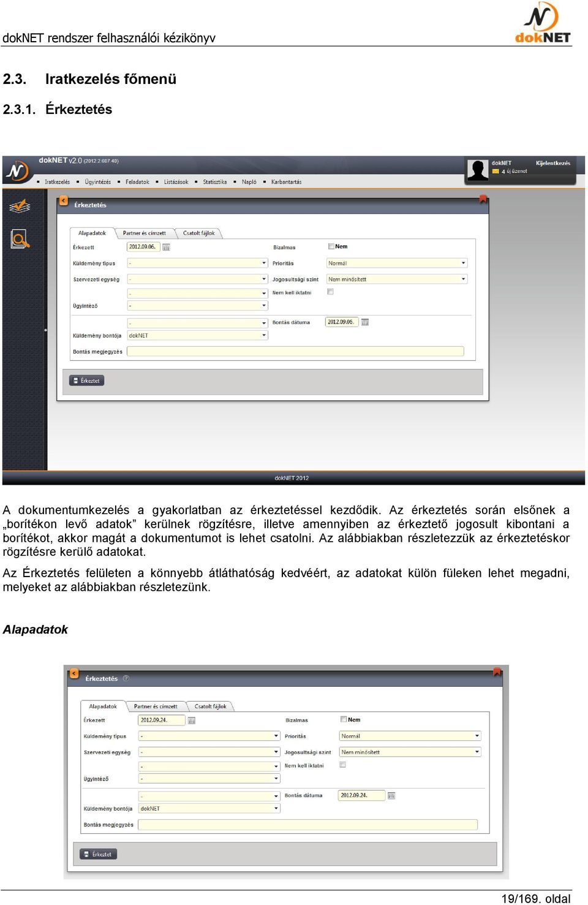
Task: Click the page number text 19/169. oldal
Action: 535,898
